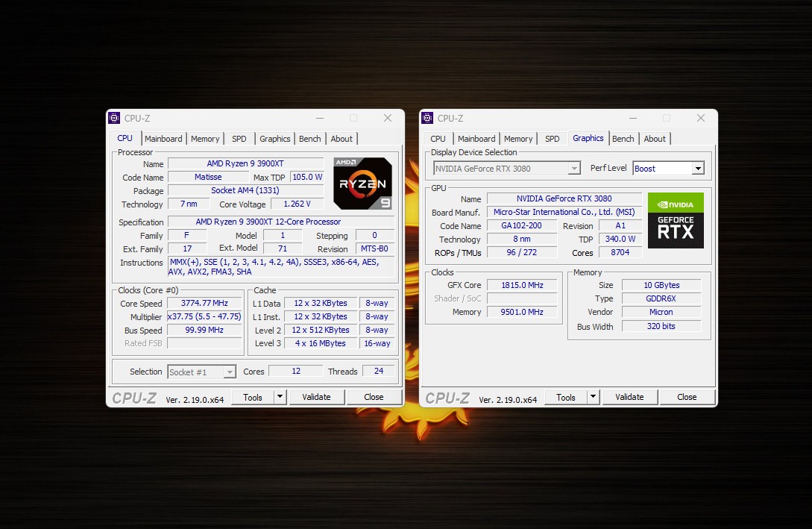Click Tools button in right CPU-Z window
The height and width of the screenshot is (529, 812).
pyautogui.click(x=566, y=397)
